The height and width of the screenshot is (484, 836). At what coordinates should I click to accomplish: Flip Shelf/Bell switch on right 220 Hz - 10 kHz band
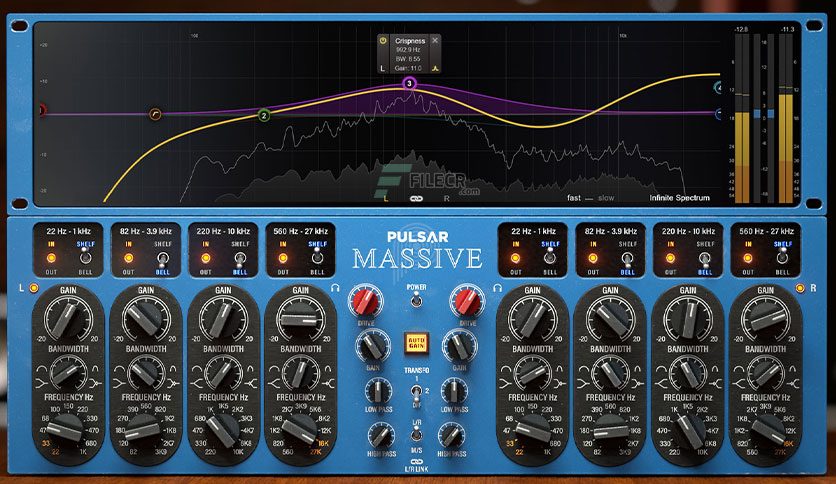705,259
